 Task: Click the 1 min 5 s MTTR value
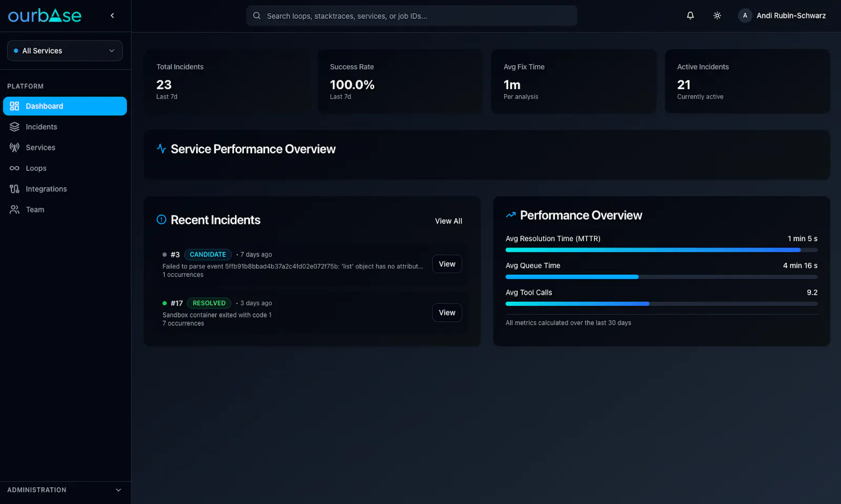(802, 239)
